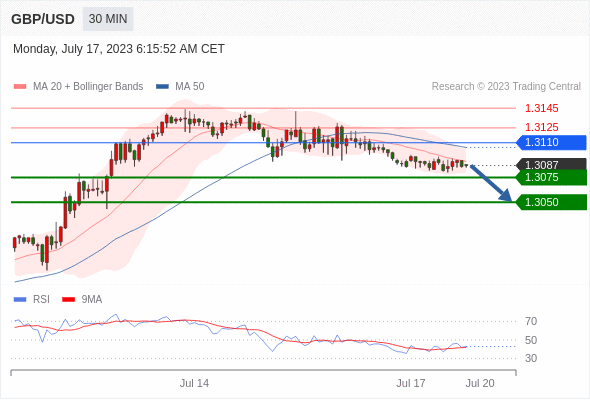Viewport: 590px width, 400px height.
Task: Click the 1.3145 resistance level label
Action: coord(541,108)
